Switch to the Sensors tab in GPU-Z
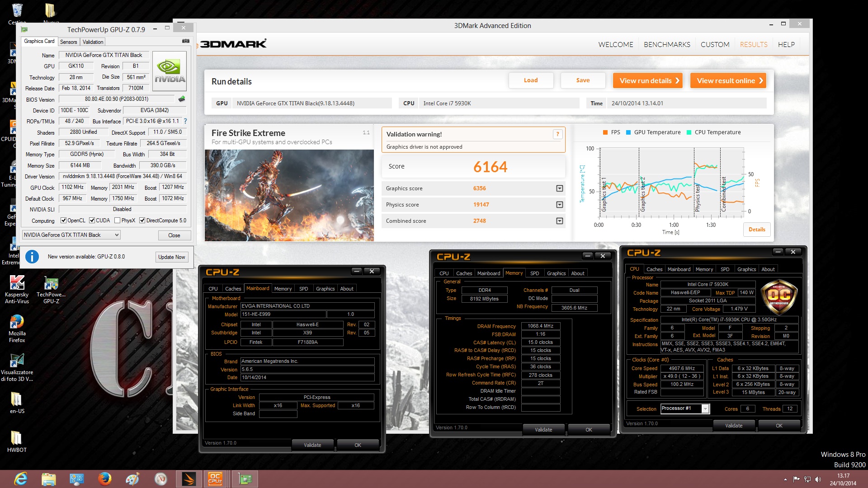Image resolution: width=868 pixels, height=488 pixels. point(69,42)
